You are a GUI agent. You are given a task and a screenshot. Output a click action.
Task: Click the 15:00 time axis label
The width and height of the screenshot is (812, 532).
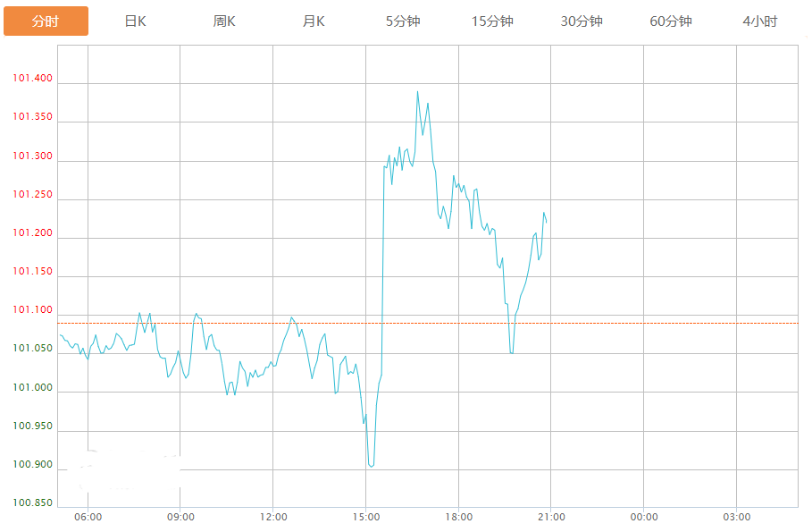coord(366,517)
